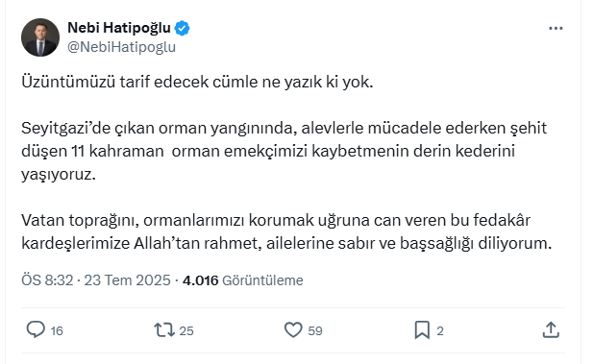
Task: Click the like count 59
Action: point(315,331)
